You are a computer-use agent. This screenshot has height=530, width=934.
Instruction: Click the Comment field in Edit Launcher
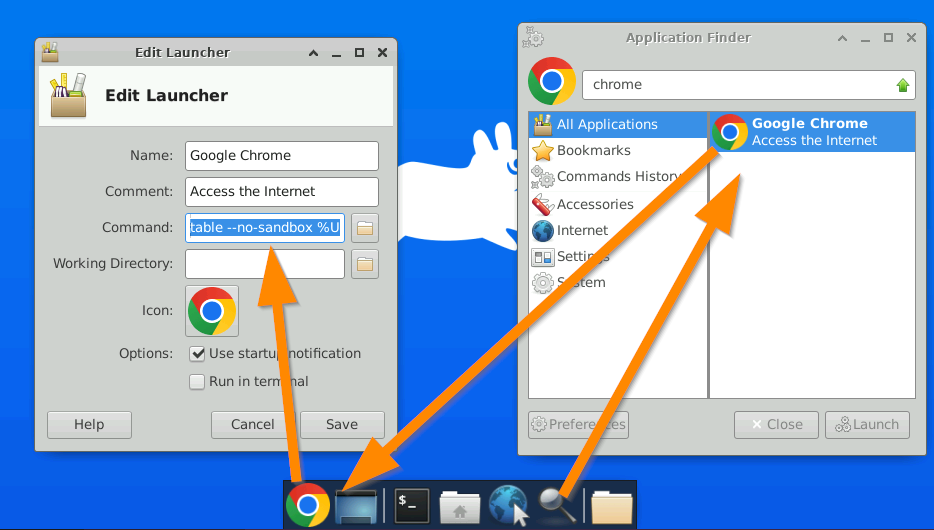tap(282, 192)
